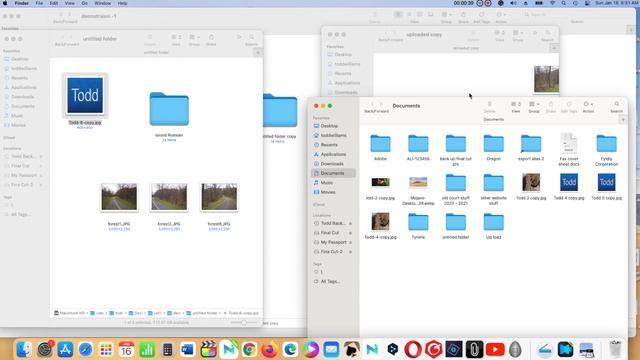640x360 pixels.
Task: Open Applications in Documents window sidebar
Action: pos(333,154)
